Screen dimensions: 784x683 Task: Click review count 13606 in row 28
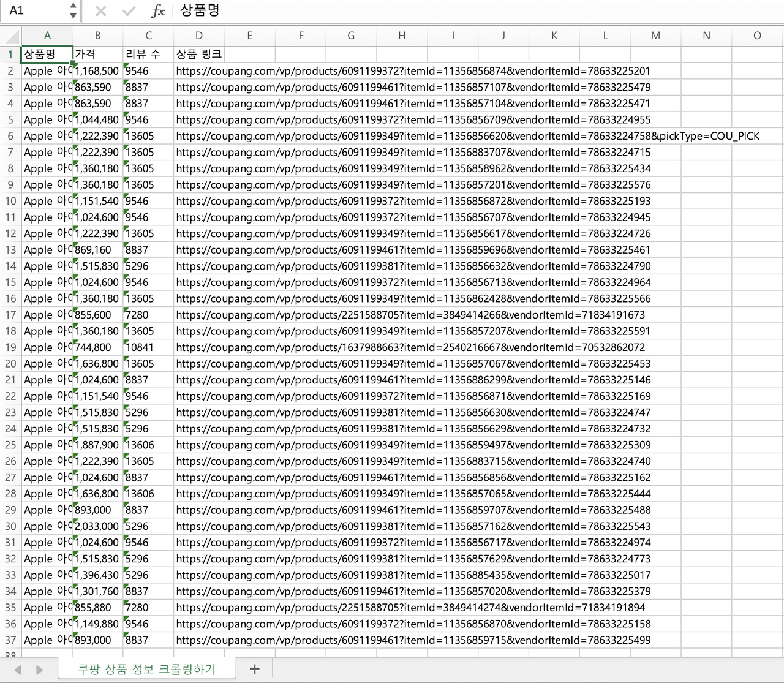tap(148, 494)
